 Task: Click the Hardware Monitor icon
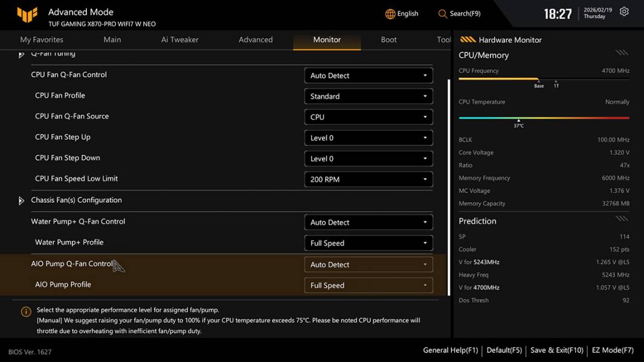click(468, 40)
